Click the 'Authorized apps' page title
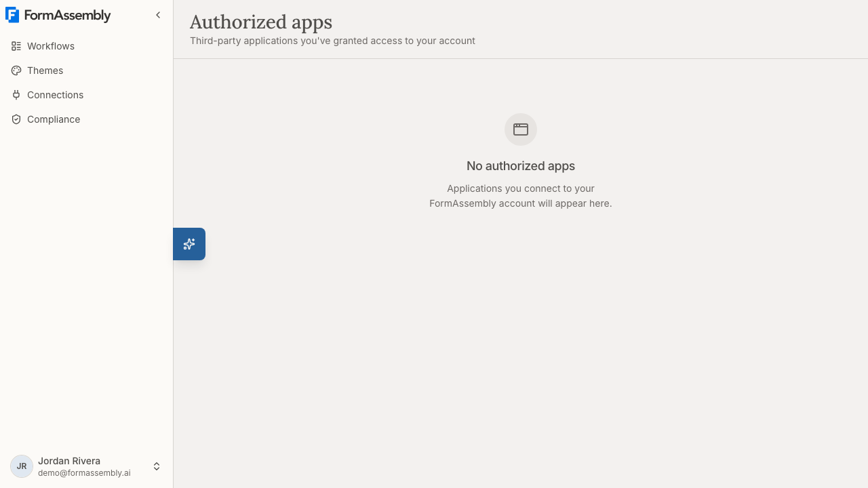The height and width of the screenshot is (488, 868). pos(261,22)
